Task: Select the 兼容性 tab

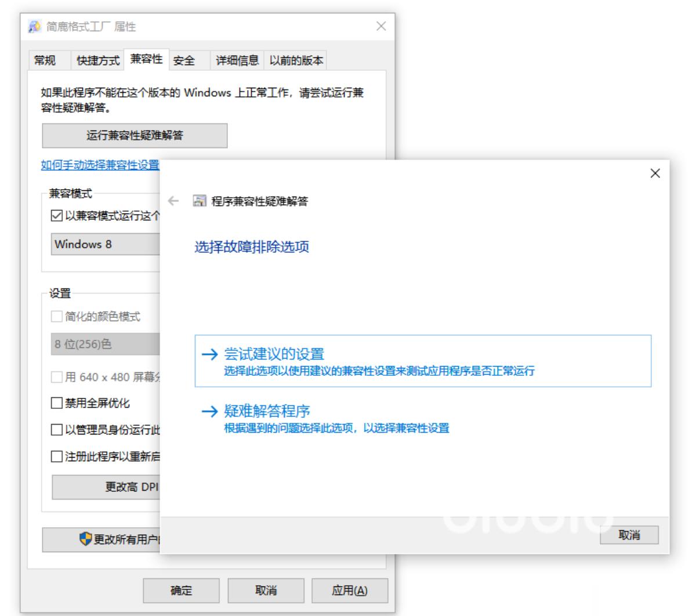Action: 146,59
